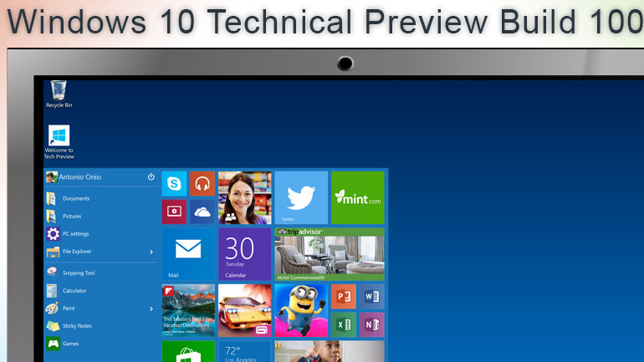Open the red Video tile
644x362 pixels.
tap(174, 212)
